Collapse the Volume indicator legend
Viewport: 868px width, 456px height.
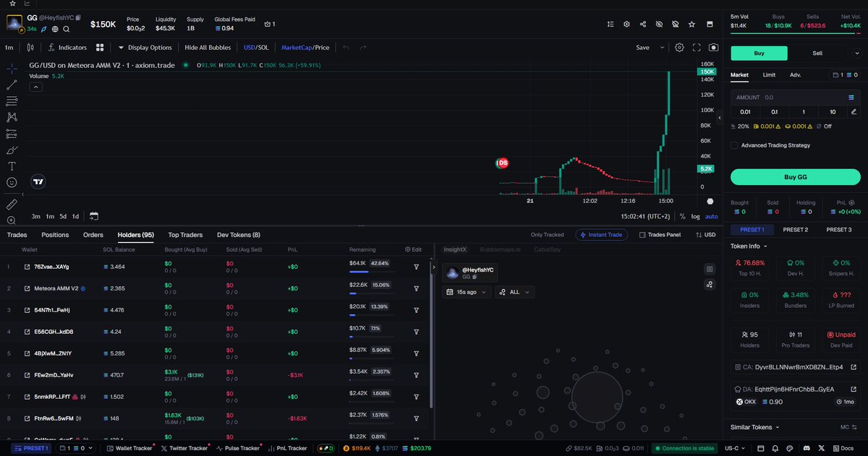coord(35,87)
